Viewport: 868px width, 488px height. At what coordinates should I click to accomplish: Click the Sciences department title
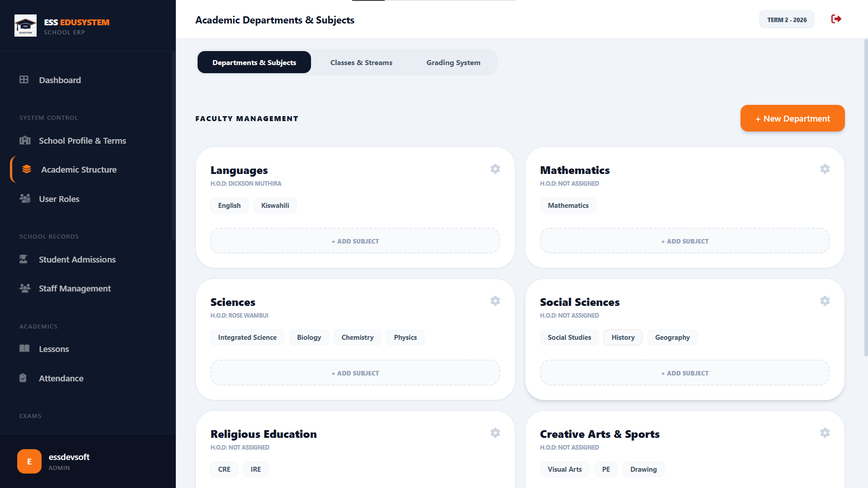point(233,302)
